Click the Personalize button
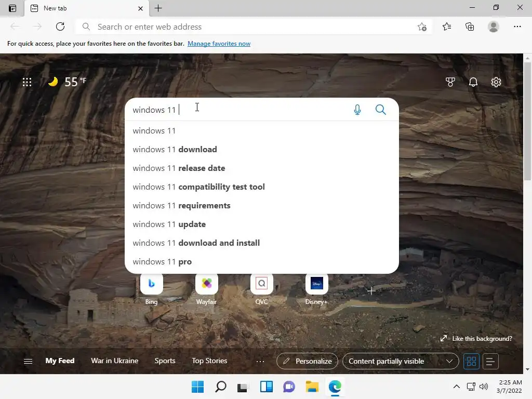Viewport: 532px width, 399px height. point(307,361)
